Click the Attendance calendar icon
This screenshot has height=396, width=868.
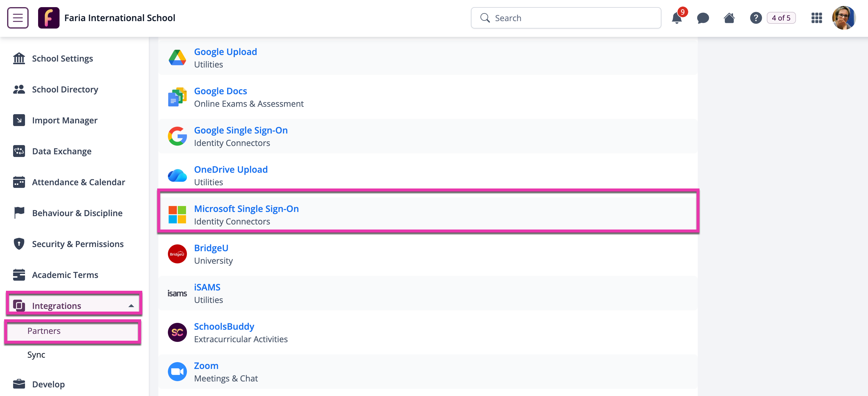point(19,182)
